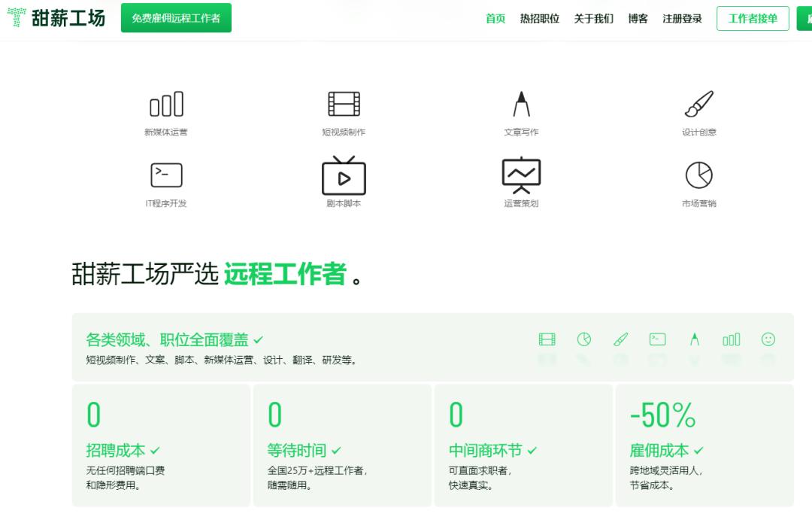812x523 pixels.
Task: Select the 文章写作 pen nib icon
Action: [x=521, y=104]
